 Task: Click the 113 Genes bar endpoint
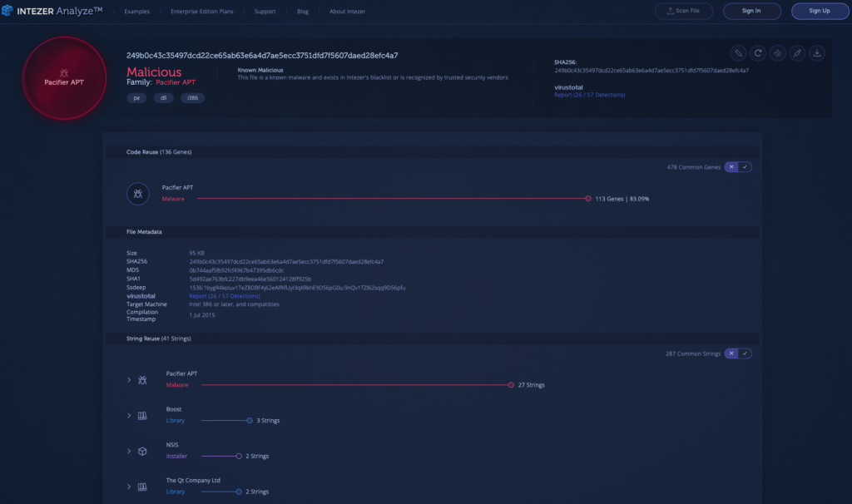click(x=588, y=199)
